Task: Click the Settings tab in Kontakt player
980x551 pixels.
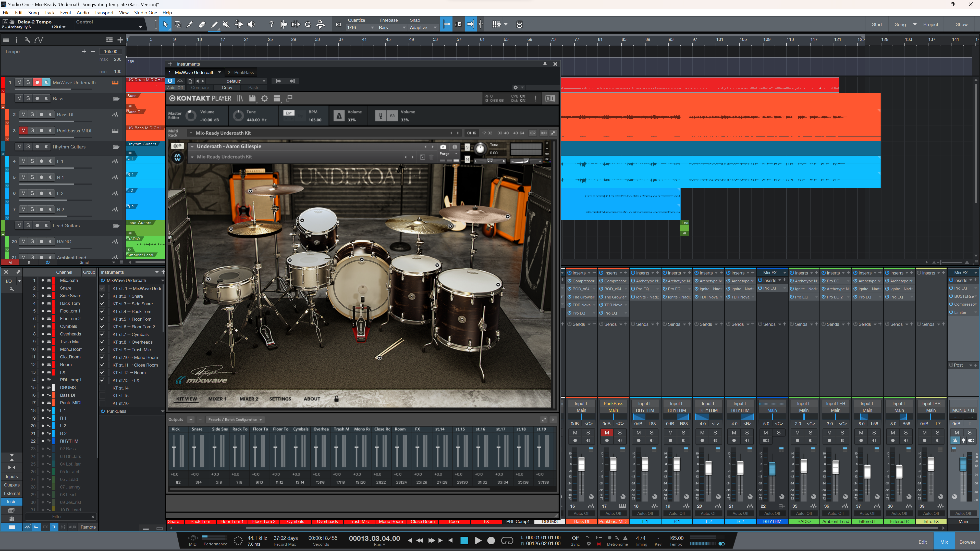Action: (x=280, y=398)
